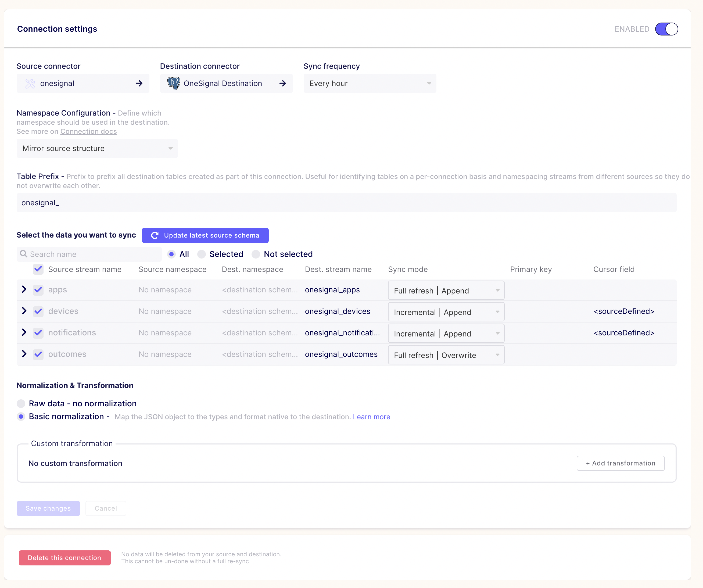Uncheck the devices stream checkbox

click(x=38, y=311)
